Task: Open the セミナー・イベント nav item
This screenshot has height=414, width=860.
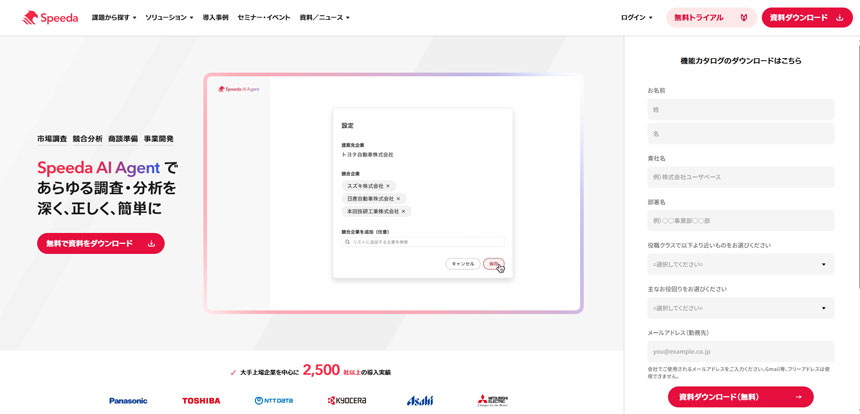Action: click(x=264, y=18)
